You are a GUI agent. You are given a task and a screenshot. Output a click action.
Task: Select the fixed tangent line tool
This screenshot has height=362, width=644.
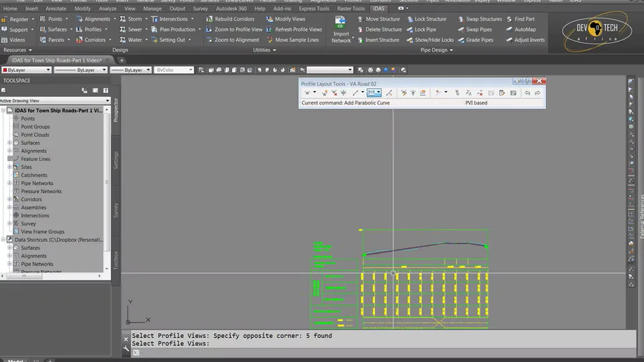point(356,93)
